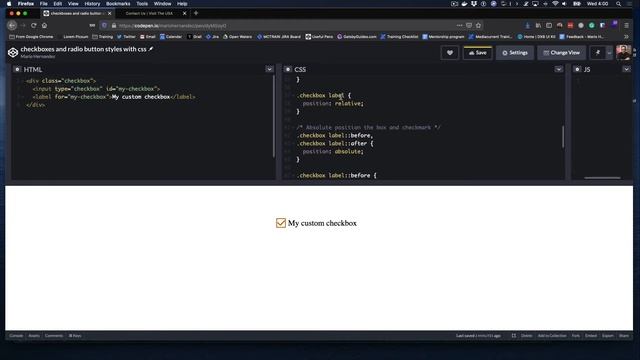Open Firefox hamburger menu

click(x=627, y=25)
